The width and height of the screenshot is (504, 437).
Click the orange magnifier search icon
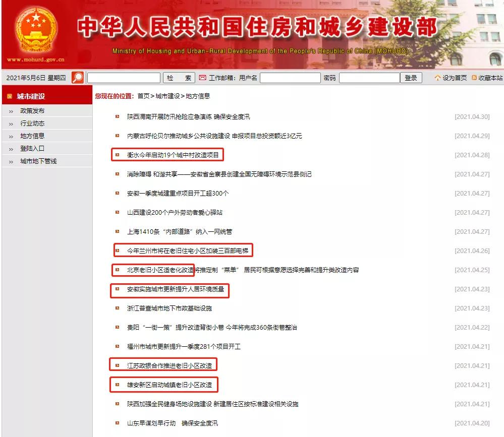(78, 78)
